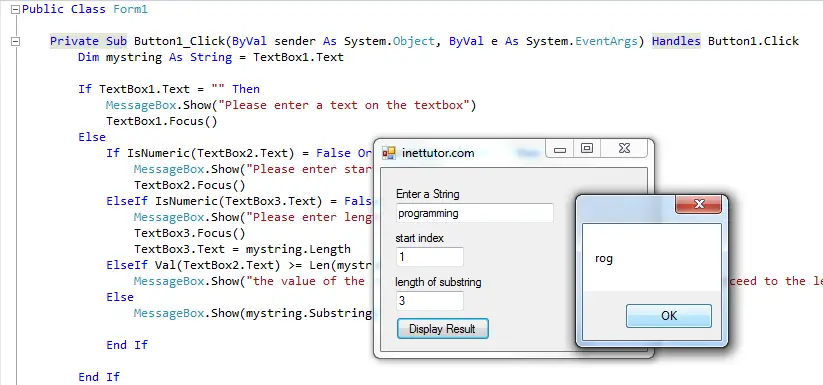Minimize the inettutor.com window
823x385 pixels.
[x=560, y=149]
